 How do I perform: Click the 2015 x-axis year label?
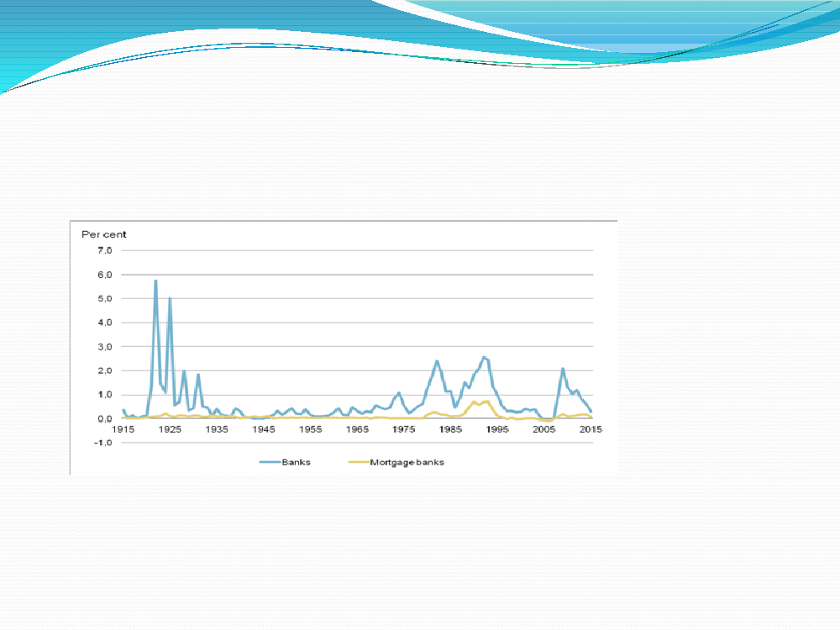(591, 429)
